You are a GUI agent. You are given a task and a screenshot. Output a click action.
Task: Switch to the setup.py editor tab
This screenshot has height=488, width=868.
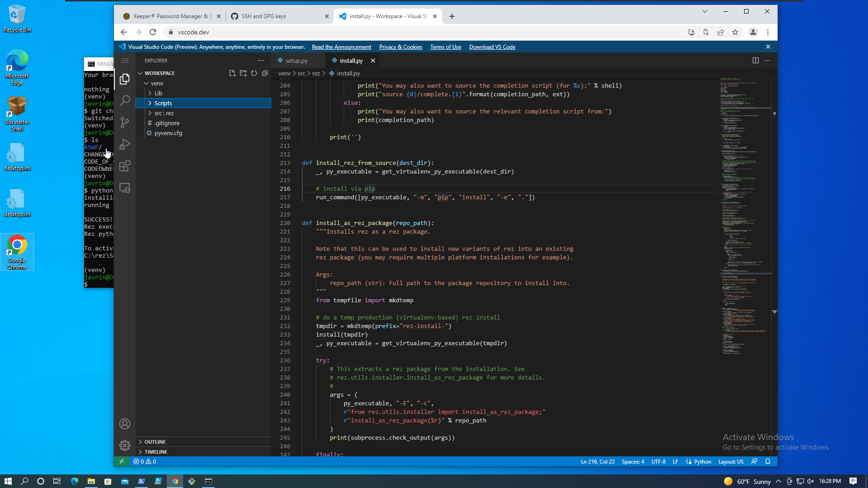(296, 61)
